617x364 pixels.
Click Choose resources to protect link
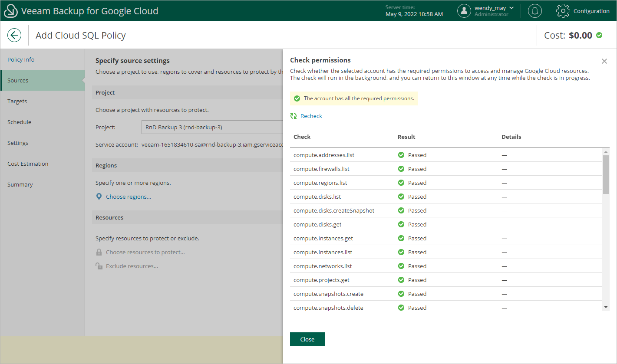(145, 252)
